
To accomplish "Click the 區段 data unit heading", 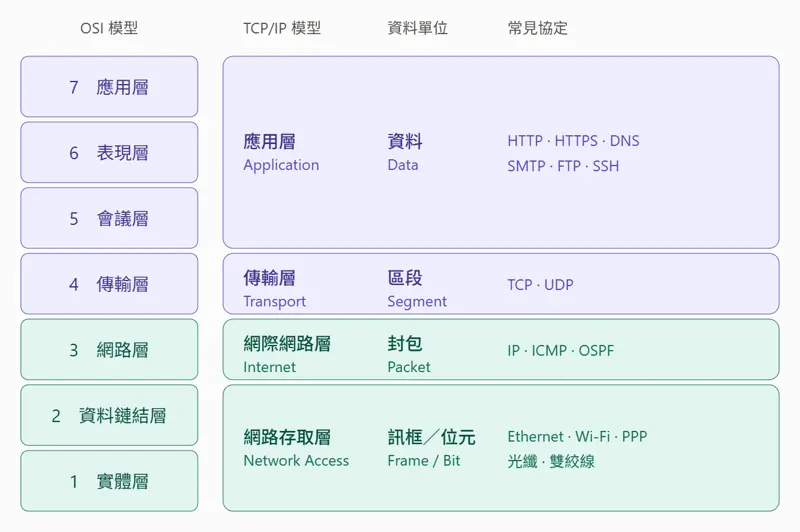I will 405,278.
